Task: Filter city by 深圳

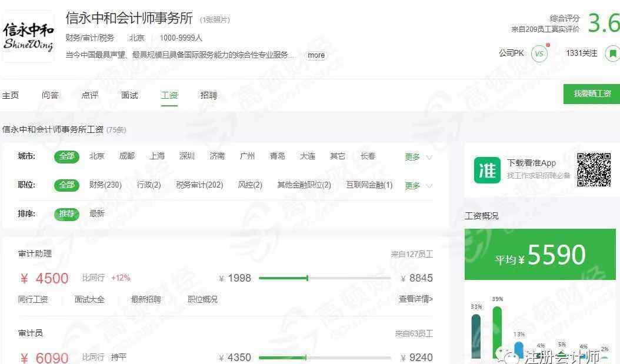Action: [x=187, y=156]
